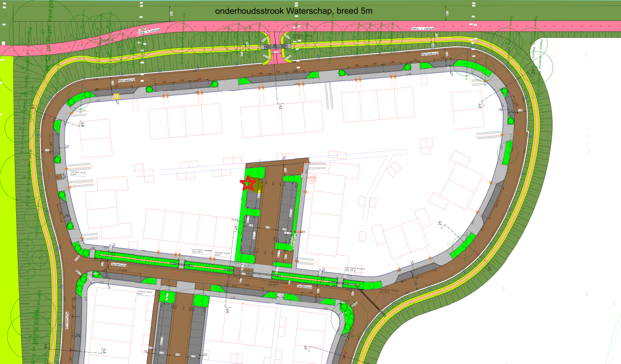Viewport: 621px width, 364px height.
Task: Select the right-hand "fiets- / voetpad" label
Action: click(x=423, y=28)
